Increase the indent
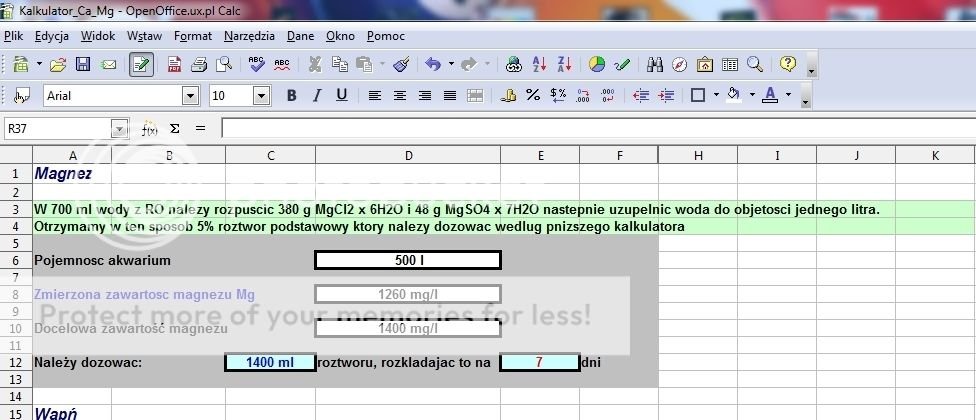This screenshot has height=420, width=976. [x=666, y=95]
